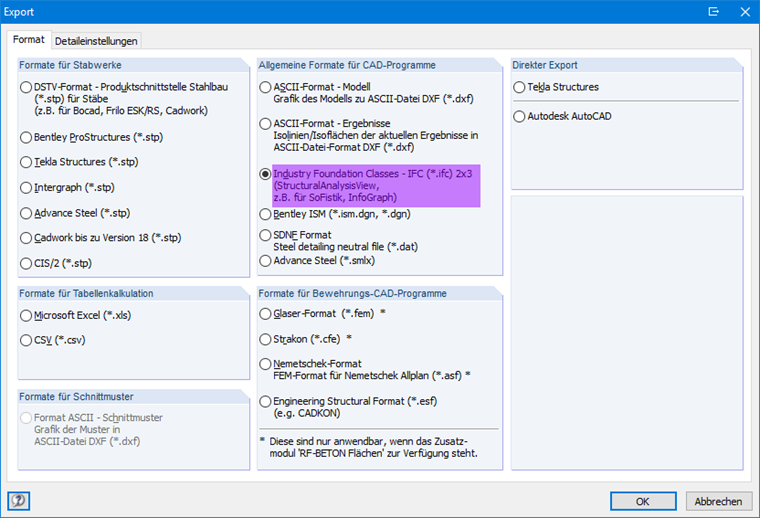The width and height of the screenshot is (760, 518).
Task: Select CIS/2 (*.stp) format
Action: coord(26,264)
